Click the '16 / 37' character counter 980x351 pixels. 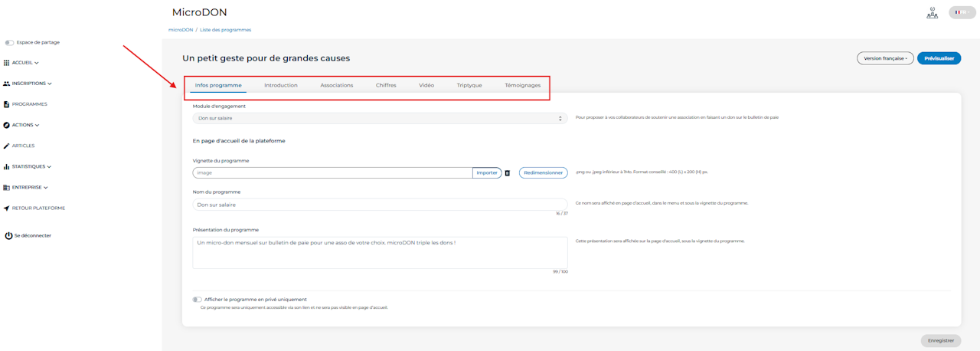point(562,214)
